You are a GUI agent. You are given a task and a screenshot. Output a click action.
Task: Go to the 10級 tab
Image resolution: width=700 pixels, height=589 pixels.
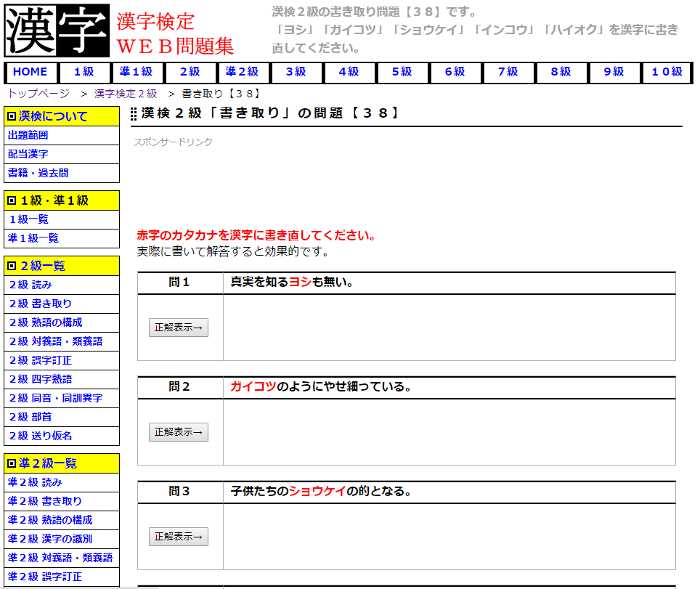667,72
